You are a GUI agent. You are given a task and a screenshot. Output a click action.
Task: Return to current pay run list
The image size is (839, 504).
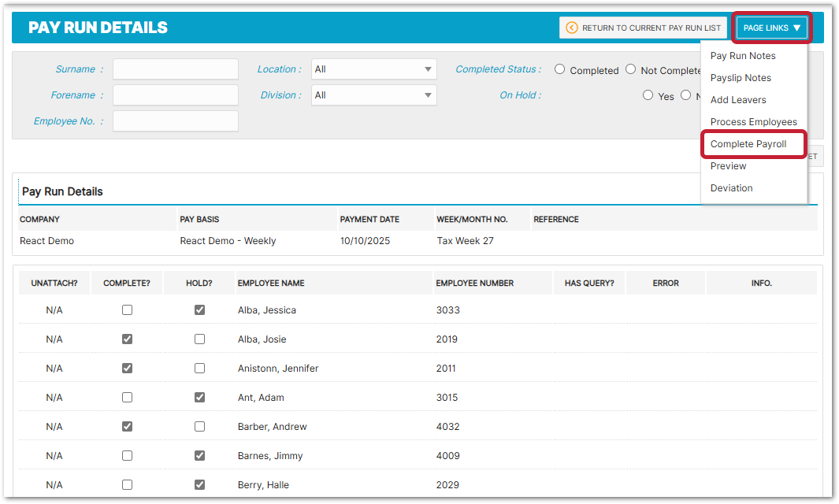[x=643, y=28]
